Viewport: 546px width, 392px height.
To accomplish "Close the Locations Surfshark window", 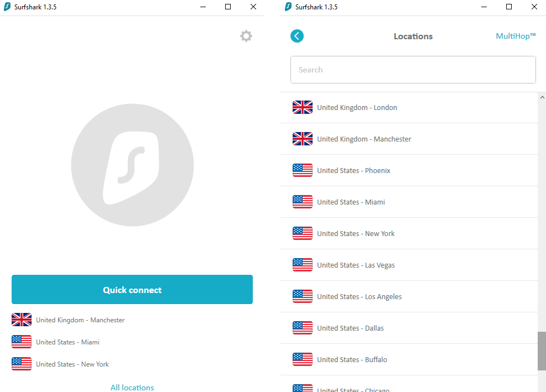I will [534, 7].
